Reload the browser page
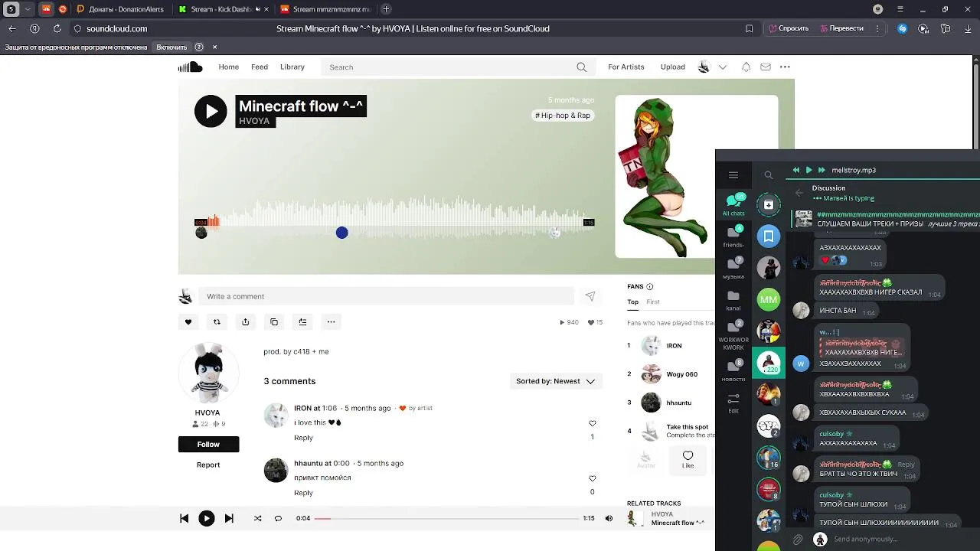980x551 pixels. click(x=57, y=28)
